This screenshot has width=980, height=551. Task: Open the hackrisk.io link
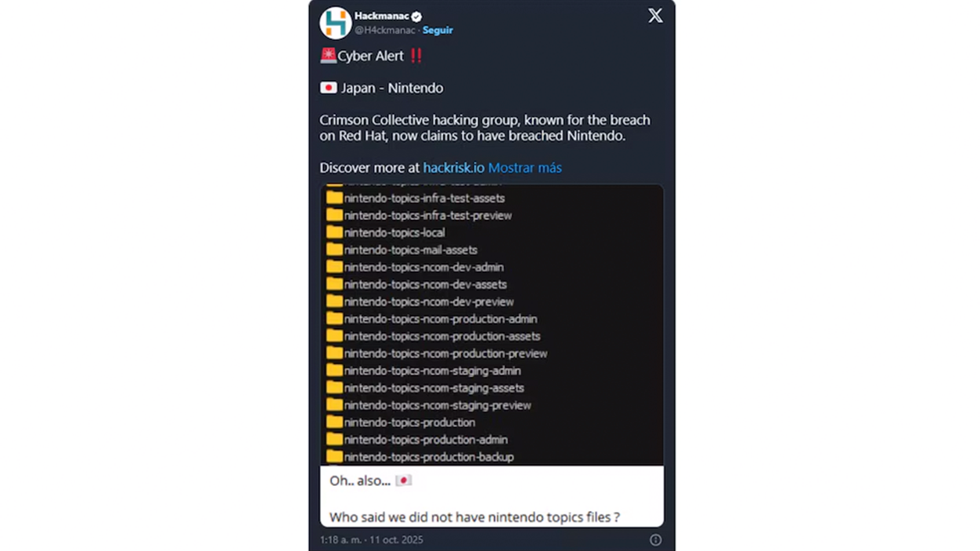click(x=453, y=168)
